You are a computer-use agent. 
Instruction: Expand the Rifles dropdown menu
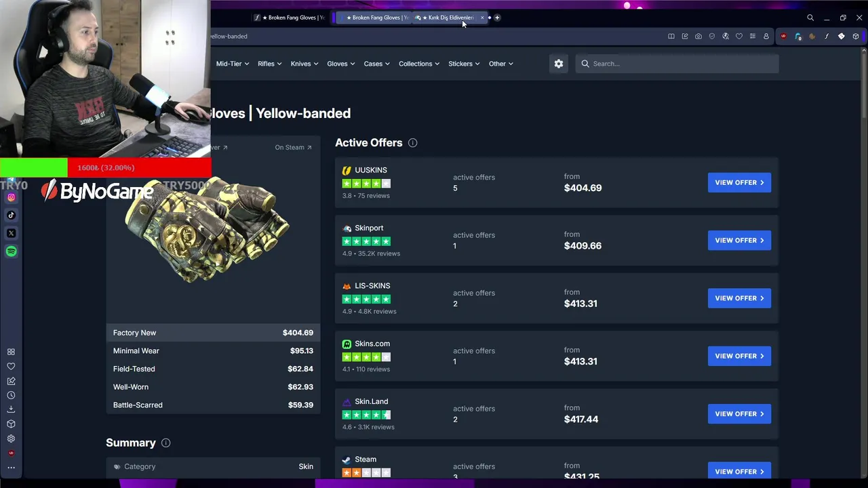[x=269, y=64]
